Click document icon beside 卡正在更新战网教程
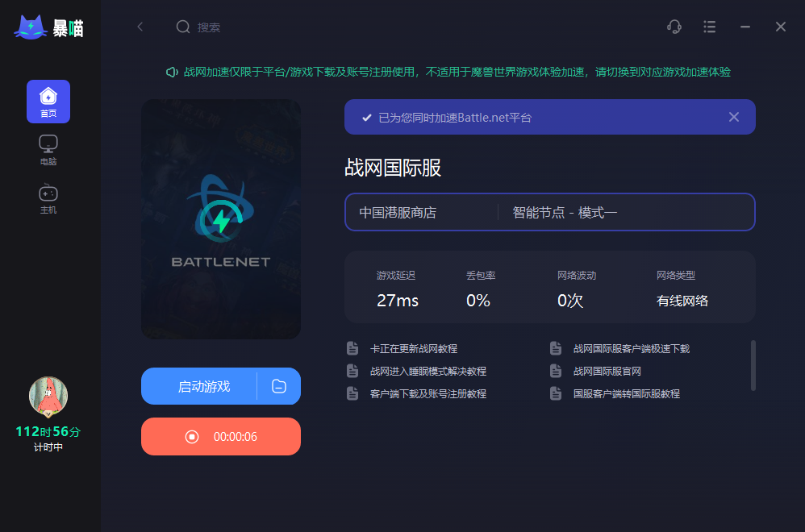This screenshot has width=805, height=532. (x=352, y=348)
